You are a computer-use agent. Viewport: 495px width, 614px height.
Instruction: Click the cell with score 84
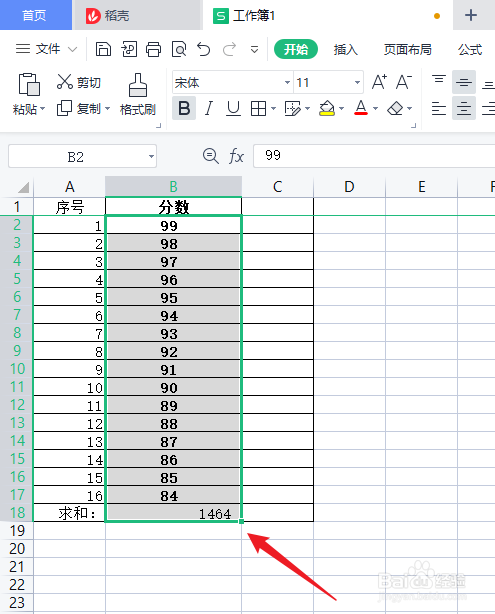[173, 495]
